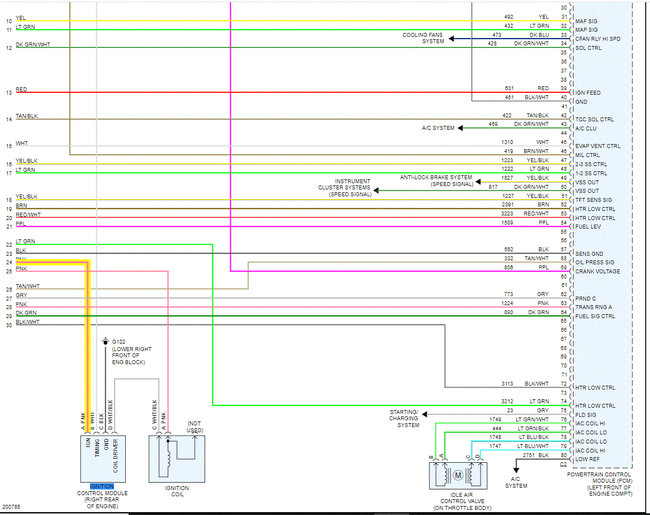Click the MAP SIG pin label
This screenshot has width=650, height=515.
point(586,30)
